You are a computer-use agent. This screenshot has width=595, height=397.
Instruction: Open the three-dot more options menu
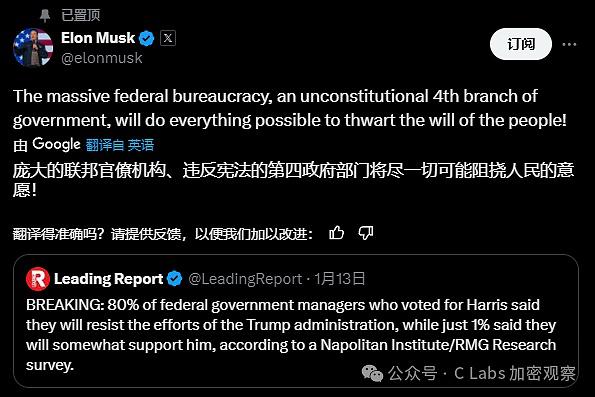(x=569, y=44)
